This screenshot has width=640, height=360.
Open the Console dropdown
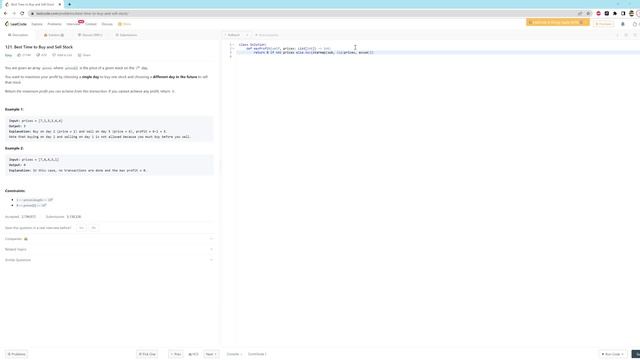(x=234, y=354)
